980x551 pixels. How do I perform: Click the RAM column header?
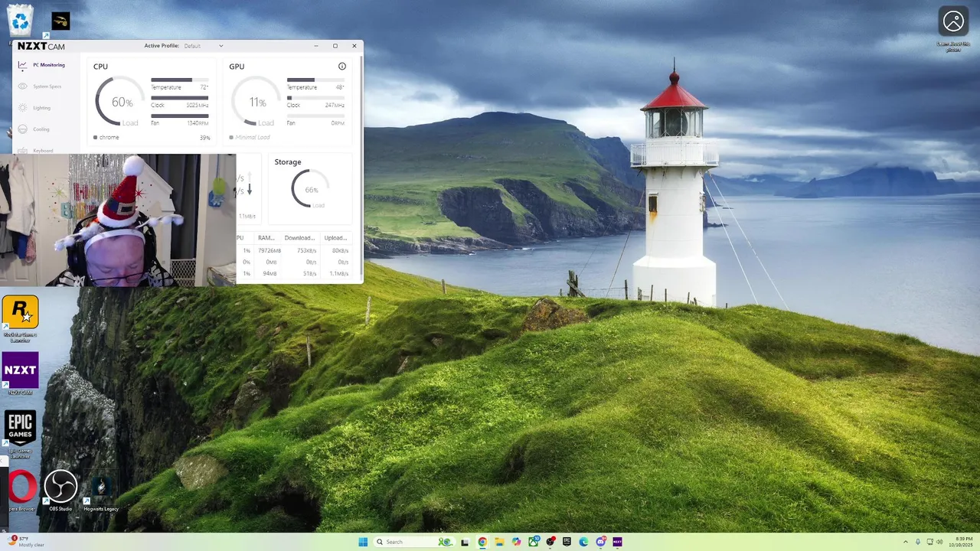click(x=266, y=238)
